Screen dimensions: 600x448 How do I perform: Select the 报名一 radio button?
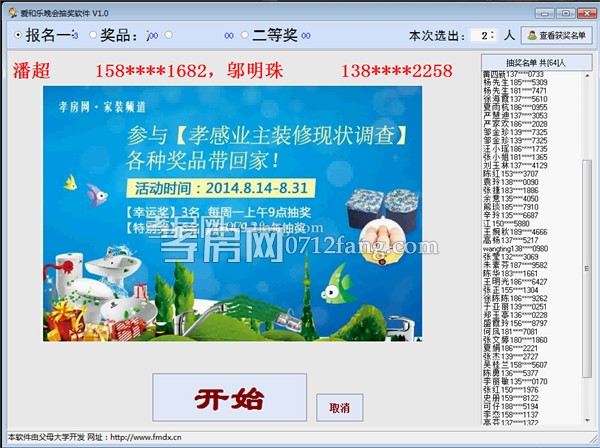click(x=19, y=35)
